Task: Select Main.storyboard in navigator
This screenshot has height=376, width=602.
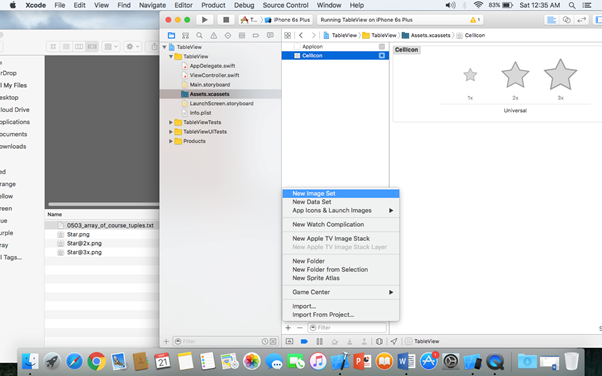Action: pyautogui.click(x=210, y=84)
